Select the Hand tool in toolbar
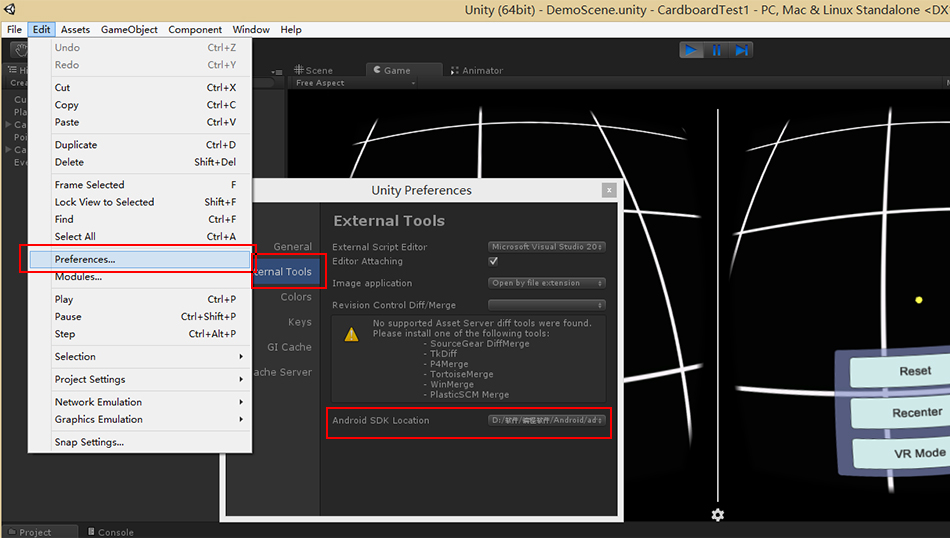 pyautogui.click(x=21, y=50)
